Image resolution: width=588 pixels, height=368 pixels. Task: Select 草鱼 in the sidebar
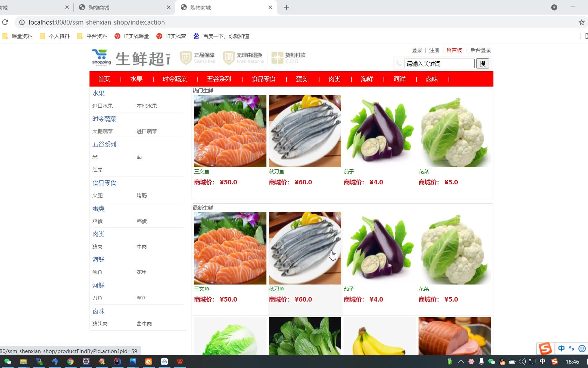pyautogui.click(x=142, y=298)
